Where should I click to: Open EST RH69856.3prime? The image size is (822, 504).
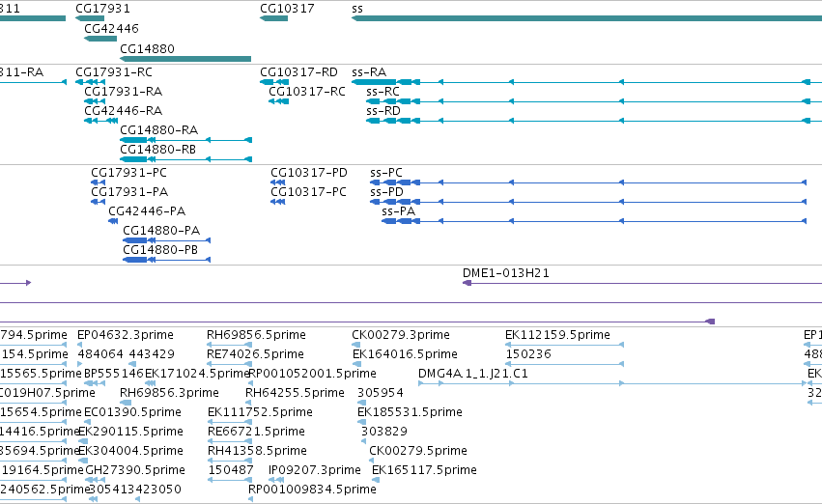tap(169, 393)
